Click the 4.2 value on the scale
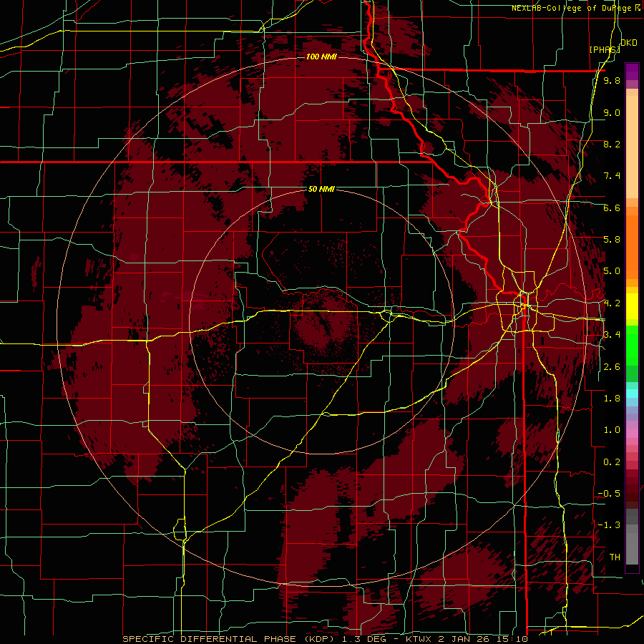 (612, 303)
